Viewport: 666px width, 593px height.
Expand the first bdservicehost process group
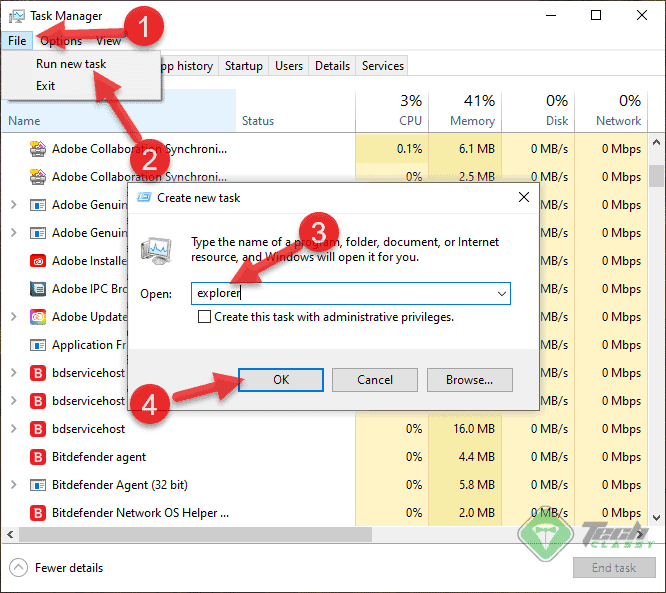(13, 373)
